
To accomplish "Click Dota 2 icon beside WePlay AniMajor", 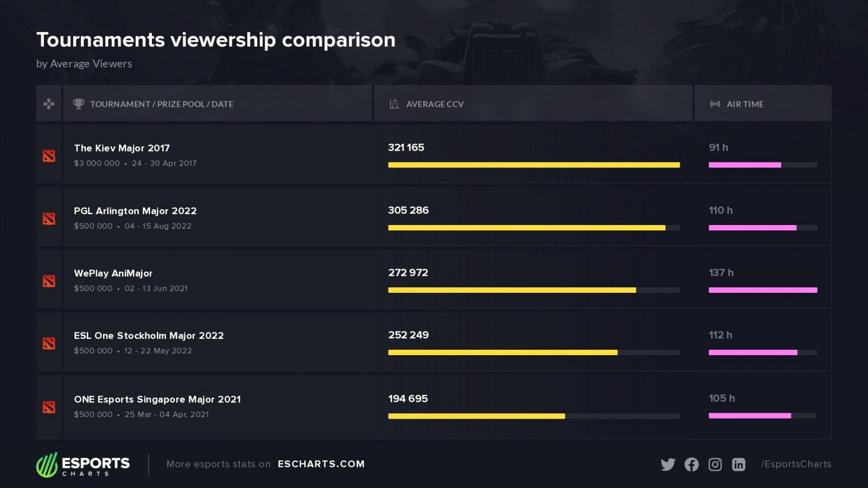I will tap(49, 281).
